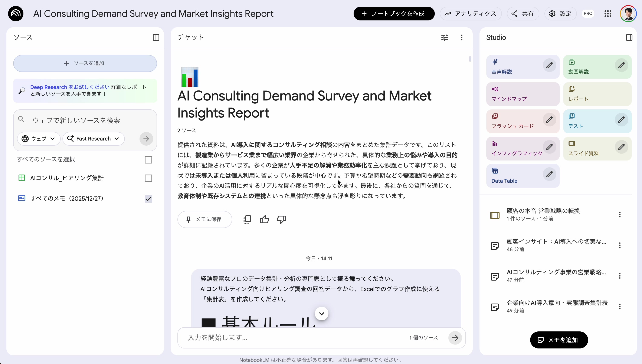Enable the AIコンサル_ヒアリング集計 source checkbox
This screenshot has width=642, height=364.
click(148, 178)
